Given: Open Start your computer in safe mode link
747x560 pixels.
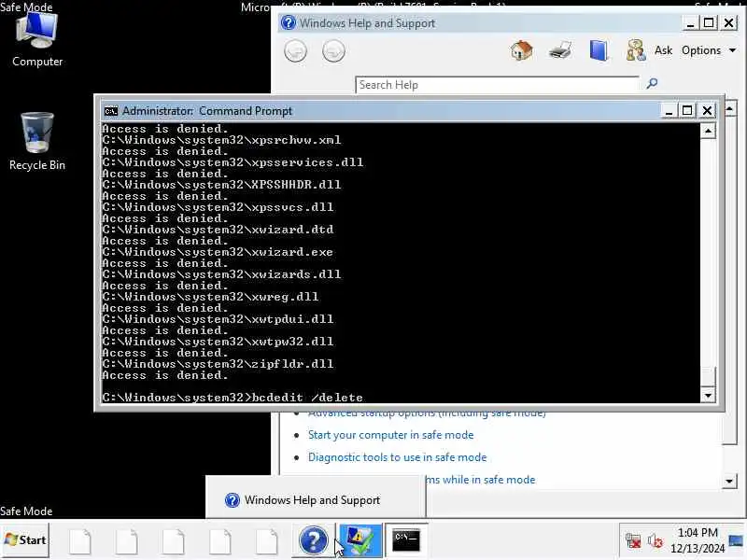Looking at the screenshot, I should click(x=390, y=435).
